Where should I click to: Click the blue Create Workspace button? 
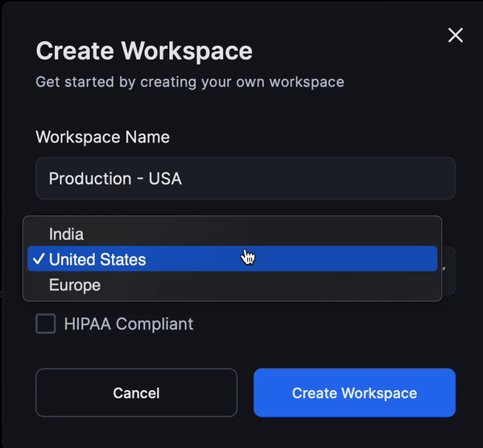(x=354, y=393)
